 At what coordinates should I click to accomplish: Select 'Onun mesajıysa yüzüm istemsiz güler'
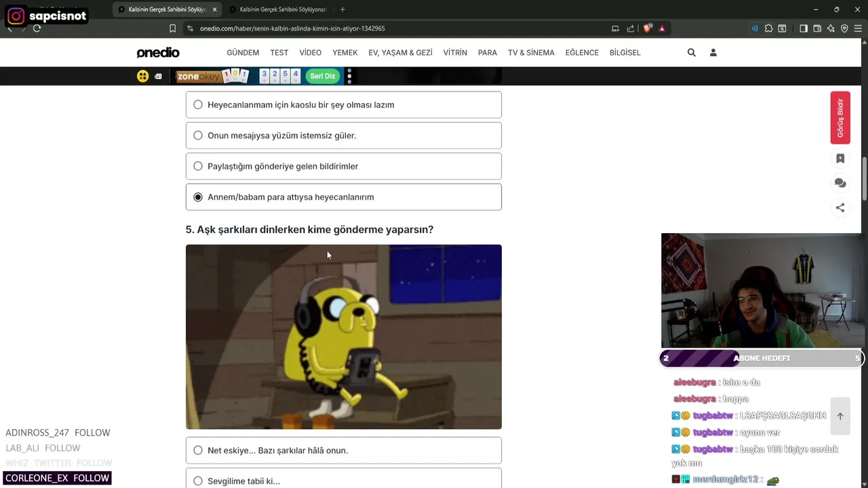344,136
